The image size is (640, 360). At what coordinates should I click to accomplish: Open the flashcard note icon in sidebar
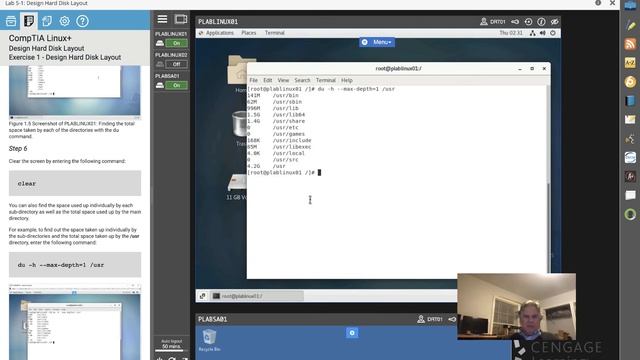pyautogui.click(x=630, y=120)
